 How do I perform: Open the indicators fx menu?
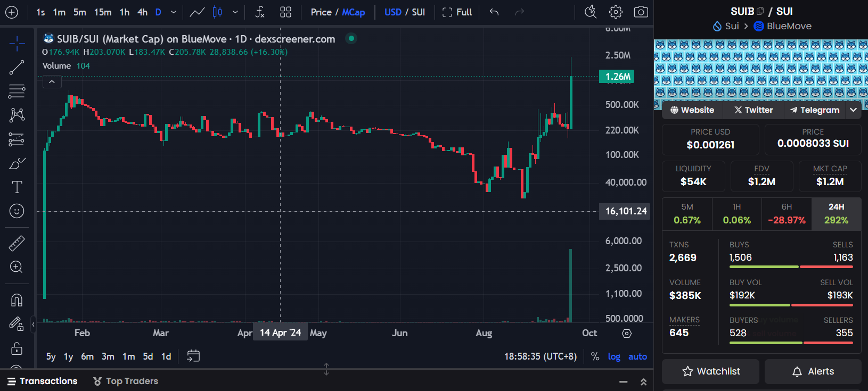[x=259, y=12]
